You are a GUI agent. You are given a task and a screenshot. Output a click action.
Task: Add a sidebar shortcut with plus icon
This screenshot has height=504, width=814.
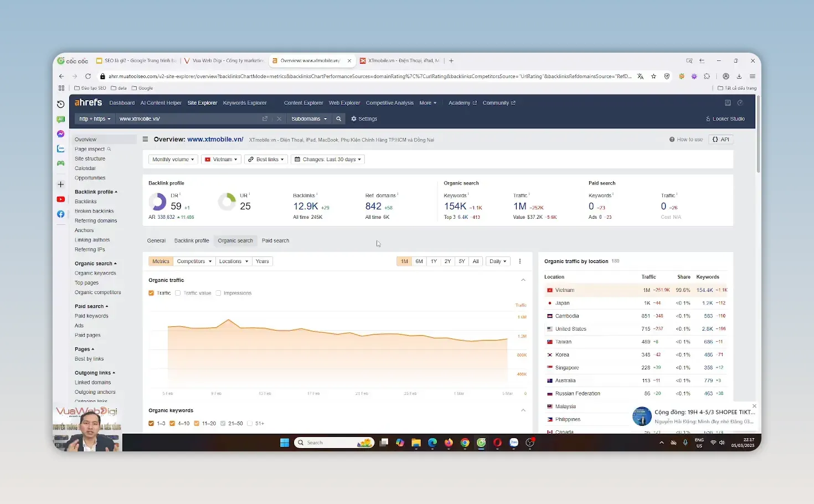pos(61,184)
